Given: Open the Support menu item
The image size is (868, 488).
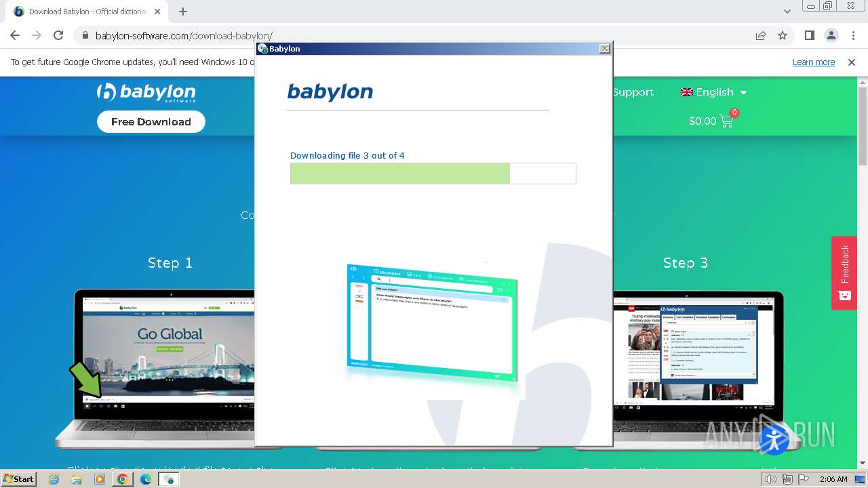Looking at the screenshot, I should click(x=633, y=92).
